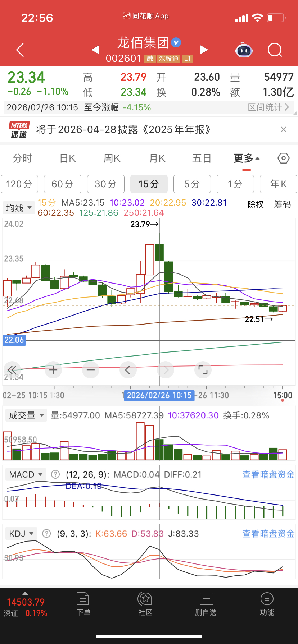Select the 120分 period
Screen dimensions: 298x644
(x=19, y=184)
